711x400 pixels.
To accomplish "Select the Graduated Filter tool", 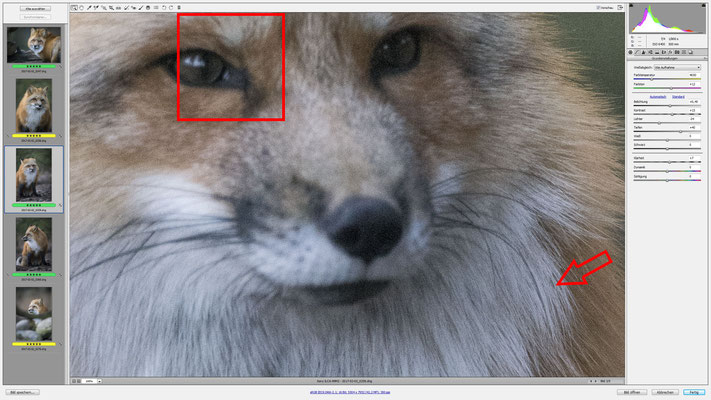I will [148, 8].
